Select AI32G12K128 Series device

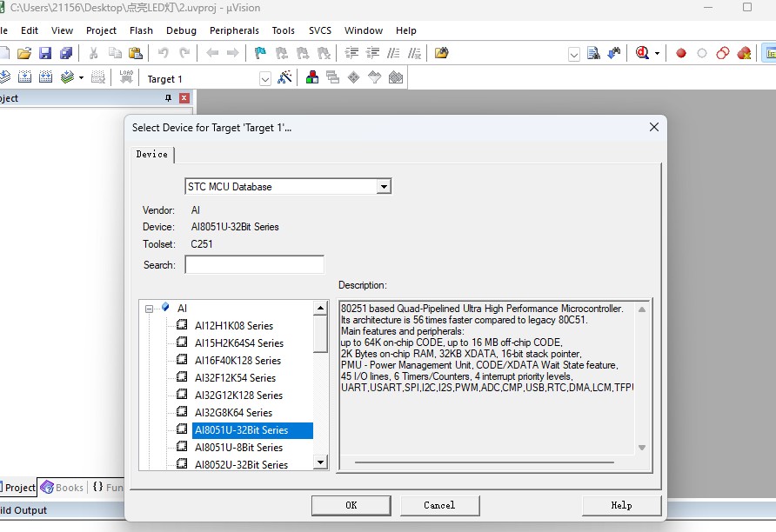click(x=238, y=396)
